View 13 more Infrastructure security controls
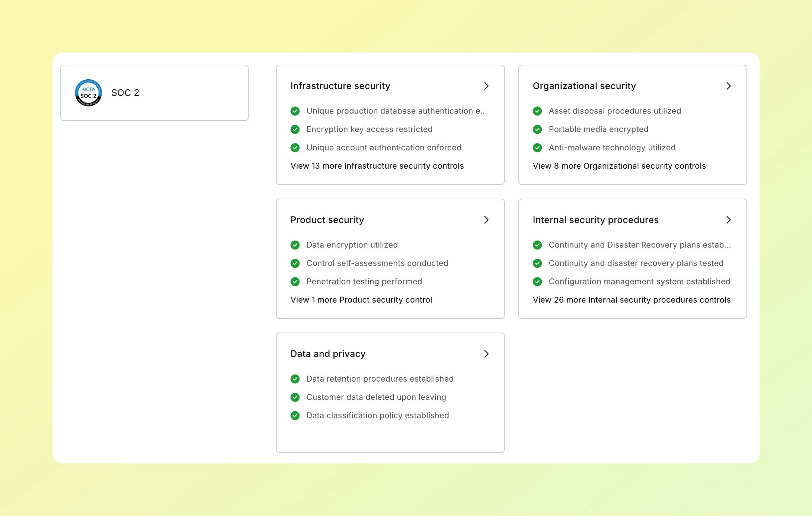The height and width of the screenshot is (516, 812). click(x=377, y=166)
